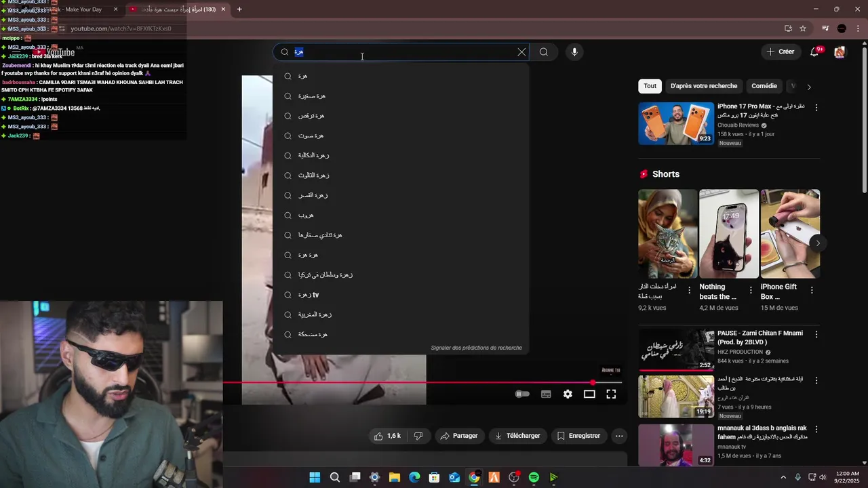Toggle the autoplay switch in the player

pos(522,394)
